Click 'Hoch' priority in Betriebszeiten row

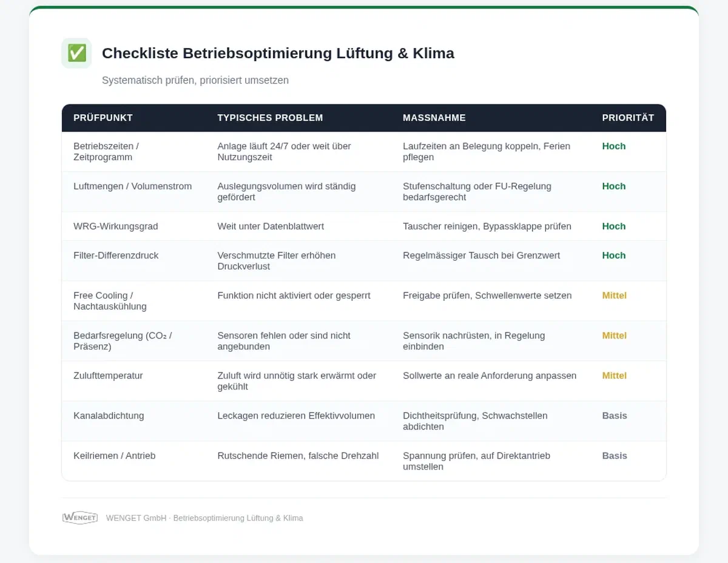click(613, 146)
